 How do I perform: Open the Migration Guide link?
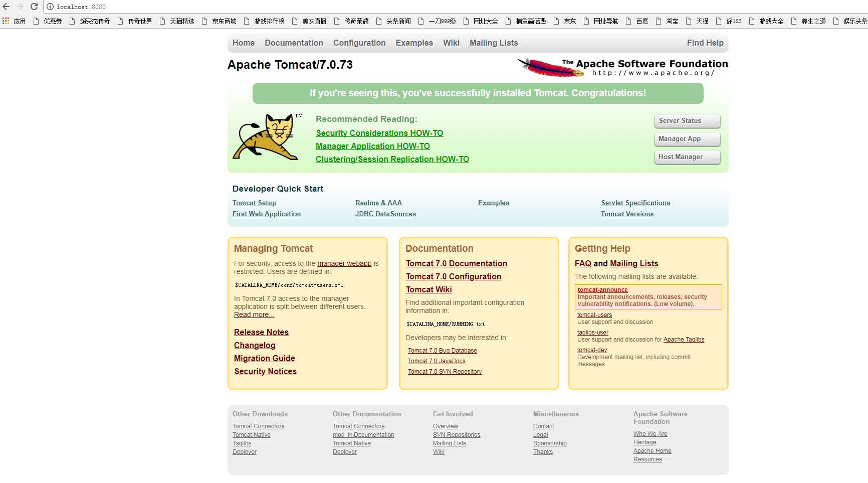pos(264,358)
